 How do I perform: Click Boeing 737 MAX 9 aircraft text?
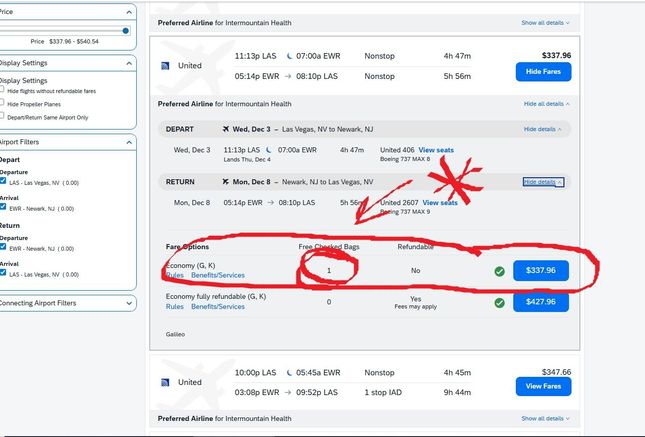pyautogui.click(x=405, y=212)
